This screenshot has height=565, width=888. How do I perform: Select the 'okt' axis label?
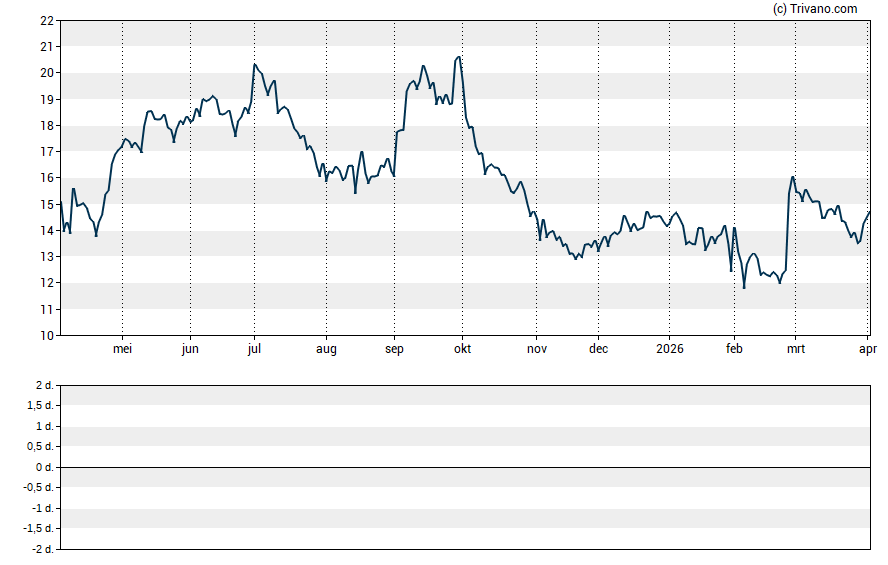(x=462, y=349)
